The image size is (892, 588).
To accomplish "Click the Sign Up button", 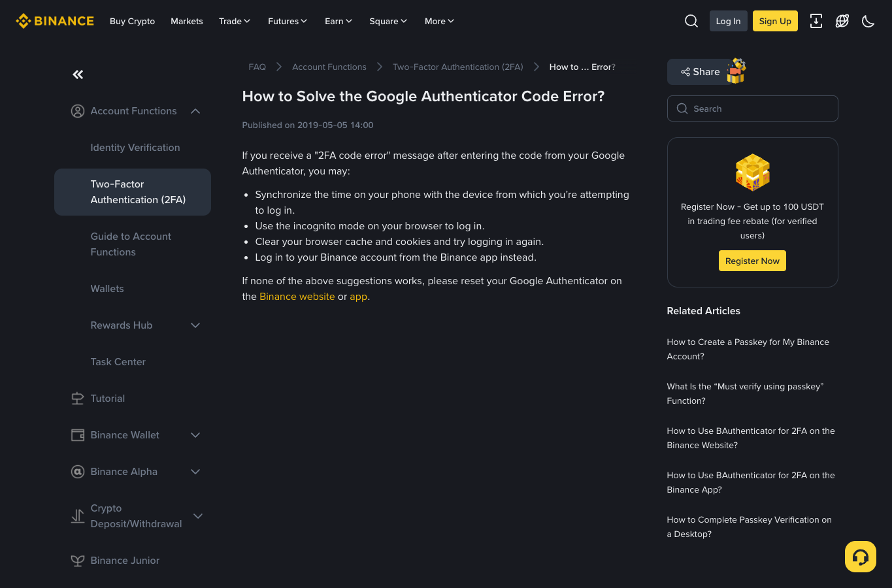I will (x=775, y=21).
